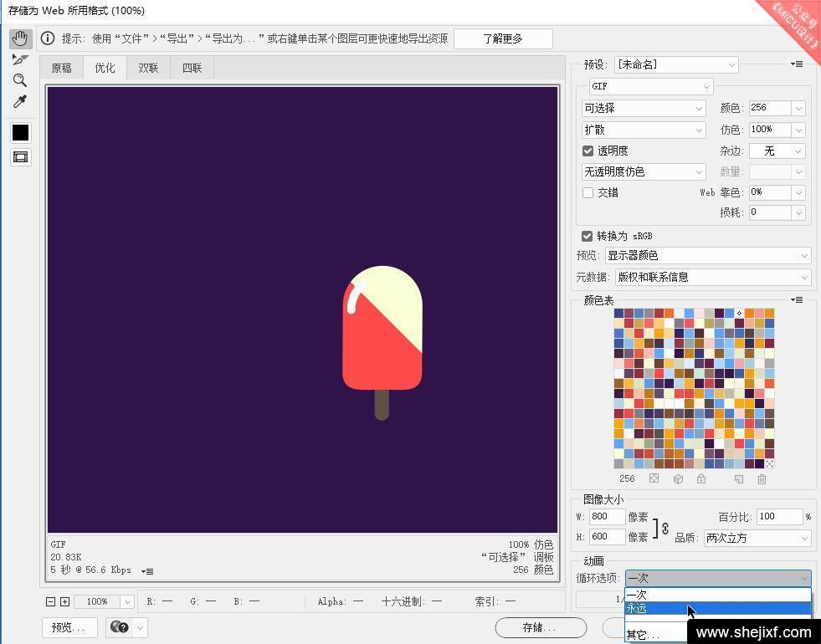
Task: Click the web-safe cube icon under color table
Action: (x=678, y=479)
